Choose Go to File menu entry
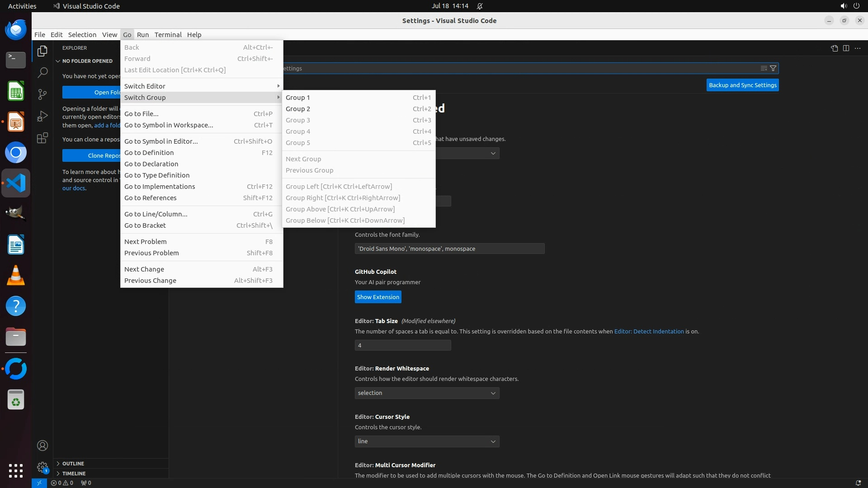Viewport: 868px width, 488px height. [142, 114]
